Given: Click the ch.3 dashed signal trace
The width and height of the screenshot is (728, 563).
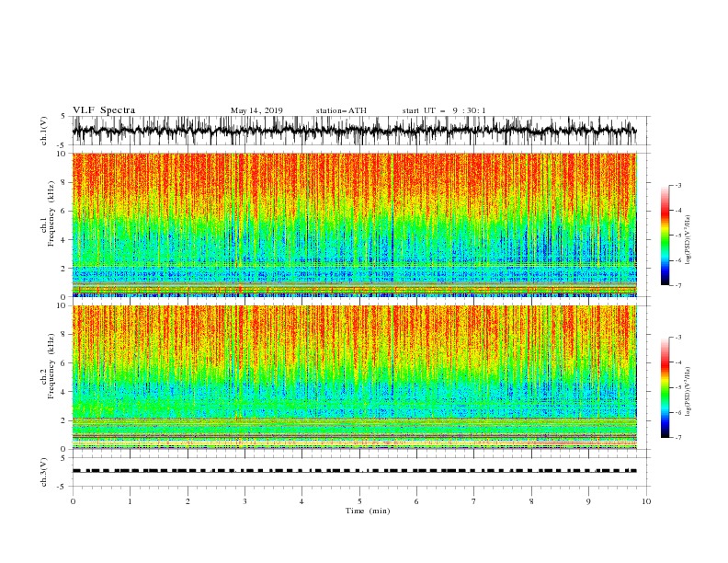Looking at the screenshot, I should click(x=354, y=471).
